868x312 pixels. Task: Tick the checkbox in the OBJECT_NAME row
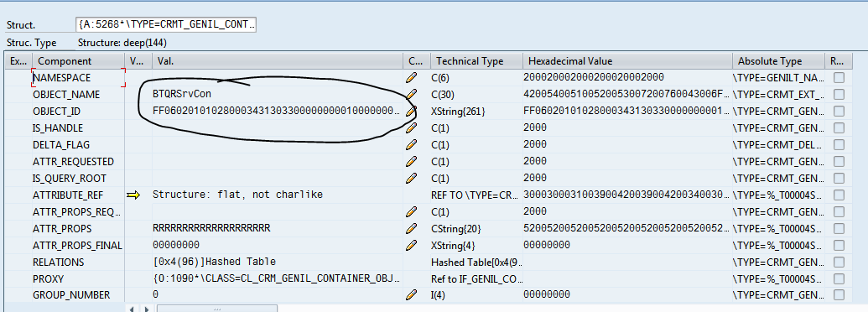839,95
